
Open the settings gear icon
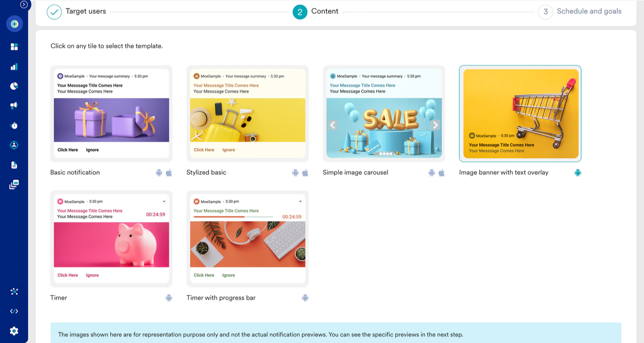14,331
